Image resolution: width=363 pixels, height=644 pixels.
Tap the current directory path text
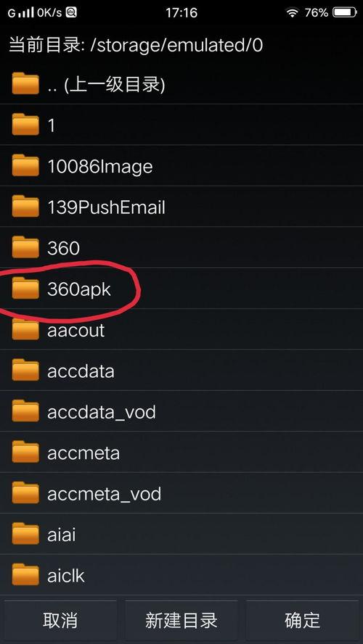(x=135, y=45)
